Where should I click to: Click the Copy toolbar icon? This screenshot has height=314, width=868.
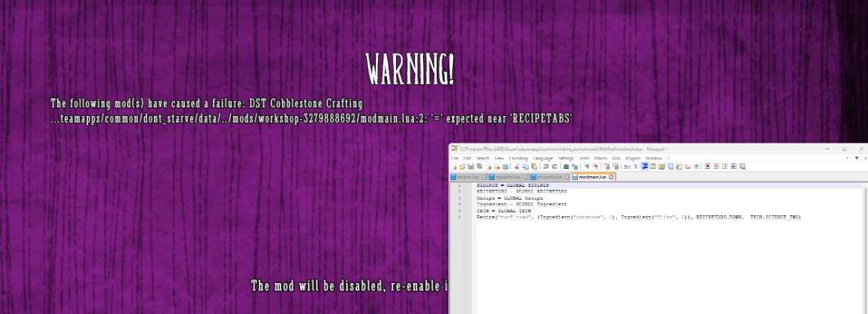point(526,166)
